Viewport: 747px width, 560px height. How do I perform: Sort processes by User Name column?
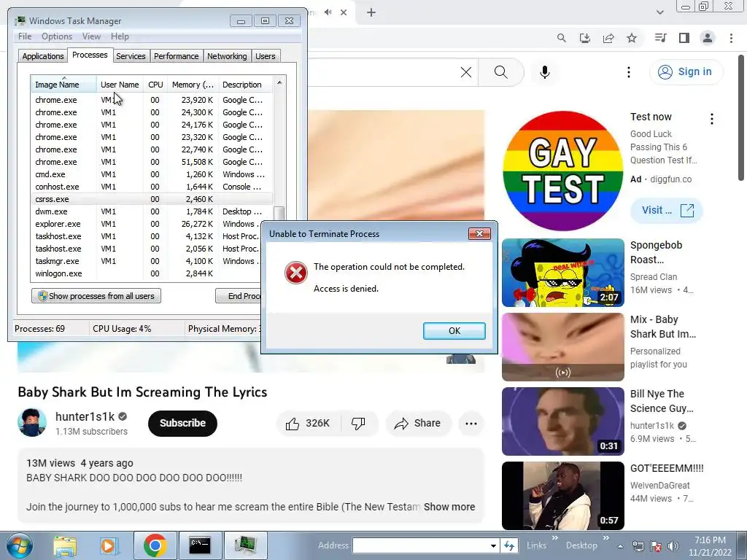tap(120, 85)
